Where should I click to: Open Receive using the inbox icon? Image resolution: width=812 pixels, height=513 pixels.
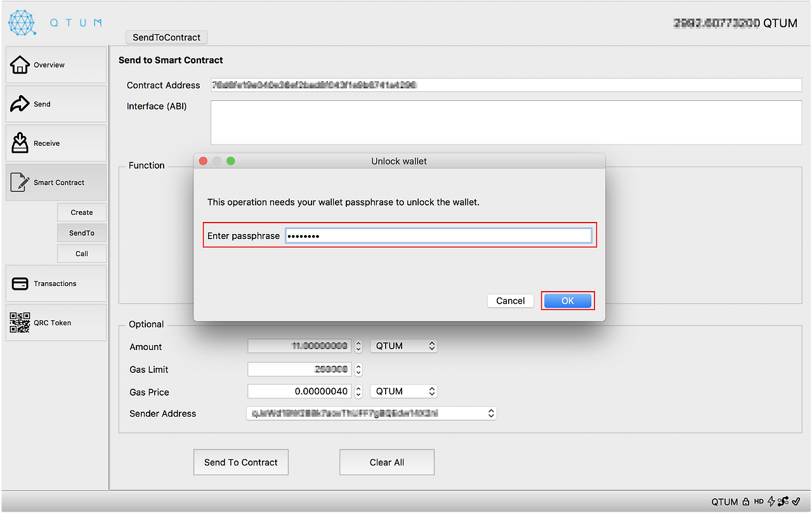20,143
